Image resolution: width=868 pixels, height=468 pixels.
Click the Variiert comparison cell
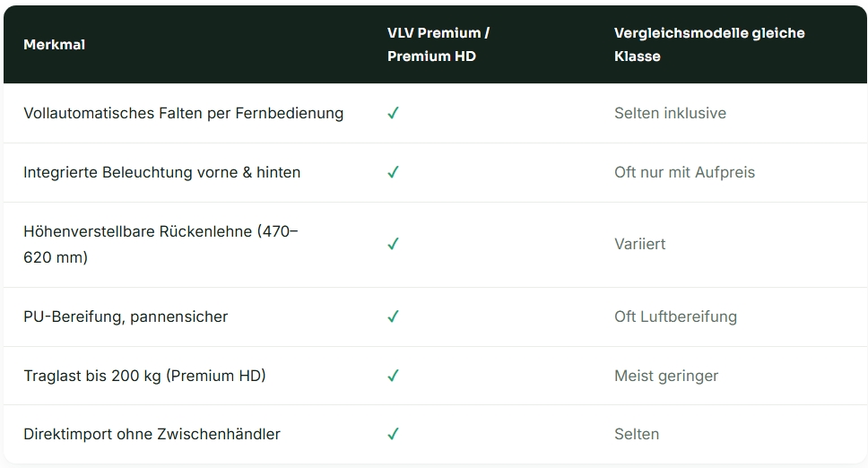[639, 244]
